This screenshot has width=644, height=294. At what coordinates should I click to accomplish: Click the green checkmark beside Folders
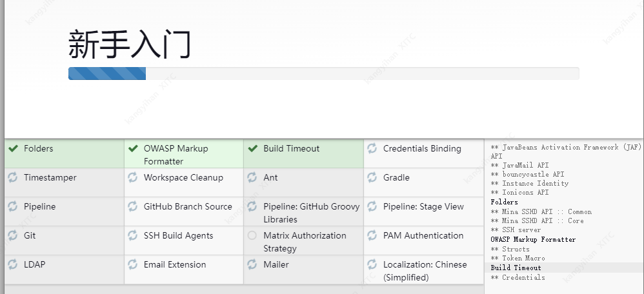13,149
